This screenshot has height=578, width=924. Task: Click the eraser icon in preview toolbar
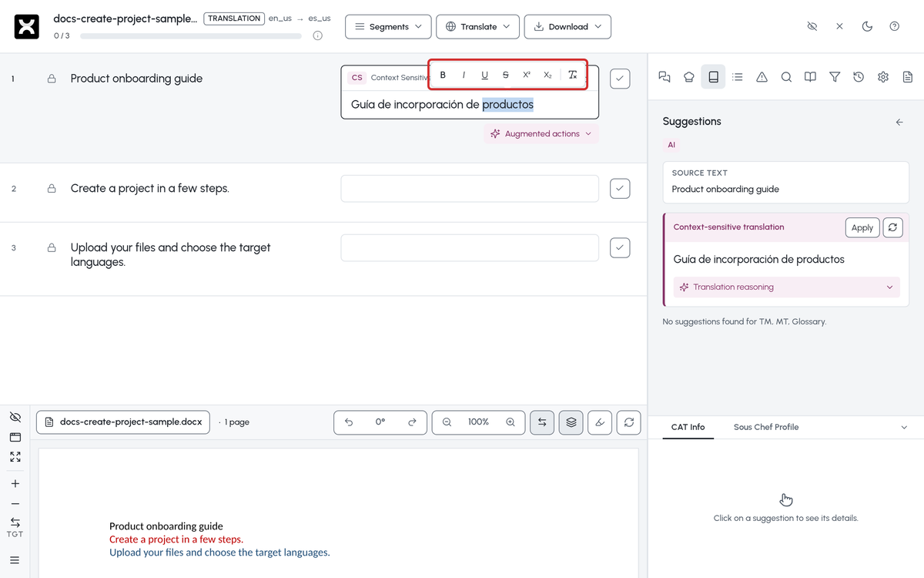[600, 422]
